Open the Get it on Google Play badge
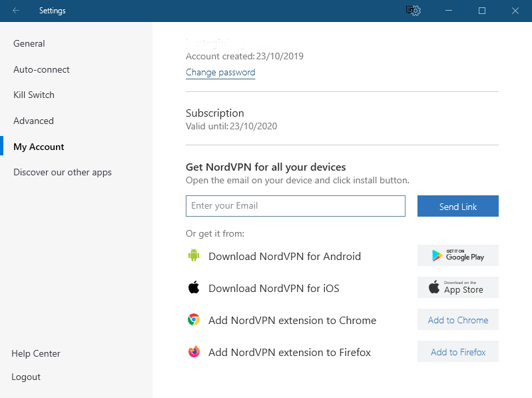Viewport: 532px width, 398px height. point(458,255)
